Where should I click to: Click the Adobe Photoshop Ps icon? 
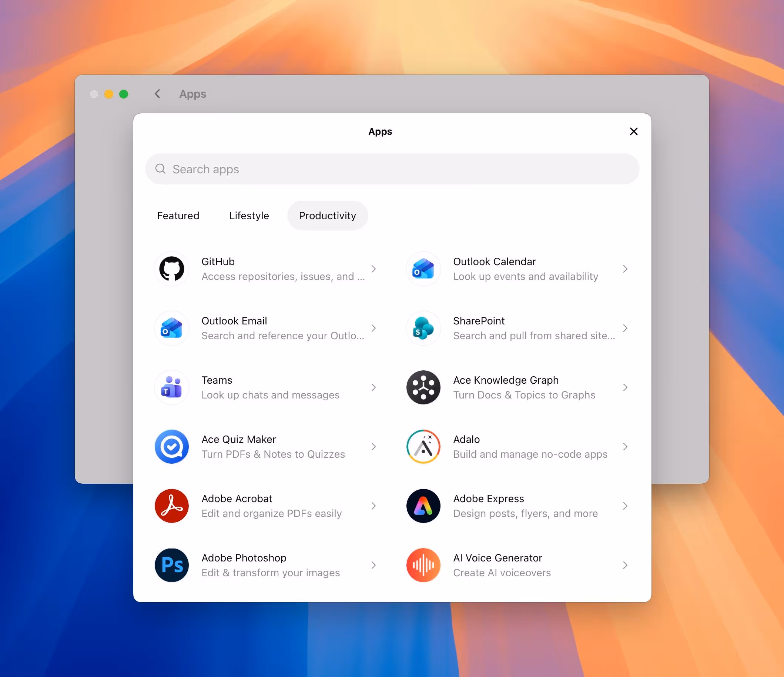[172, 565]
